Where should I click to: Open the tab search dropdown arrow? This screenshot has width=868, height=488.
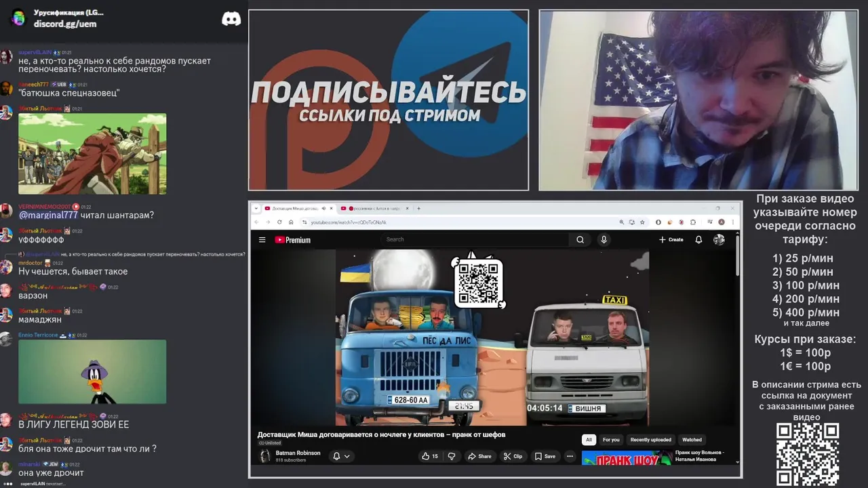click(256, 208)
